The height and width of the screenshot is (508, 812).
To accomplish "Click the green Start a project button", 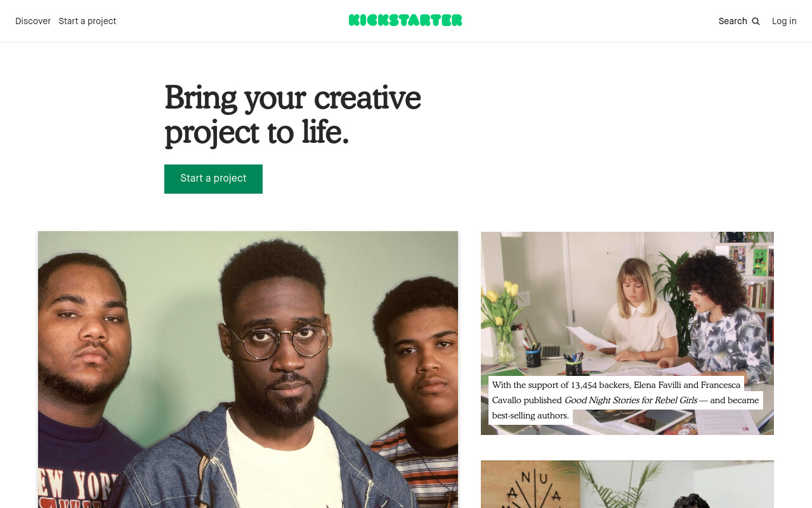I will pos(213,179).
